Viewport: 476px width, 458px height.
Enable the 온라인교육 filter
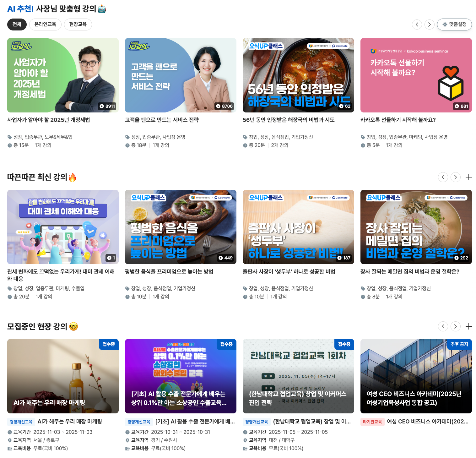[x=45, y=25]
